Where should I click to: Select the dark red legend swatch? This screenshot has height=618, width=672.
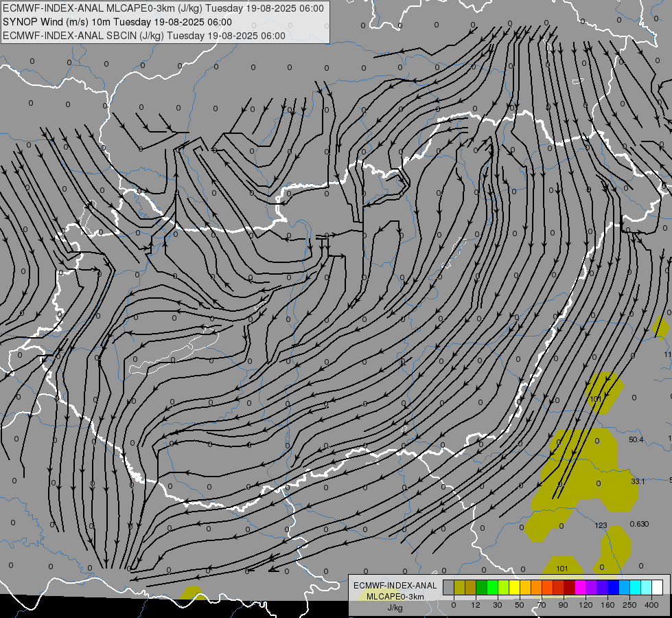(x=570, y=587)
